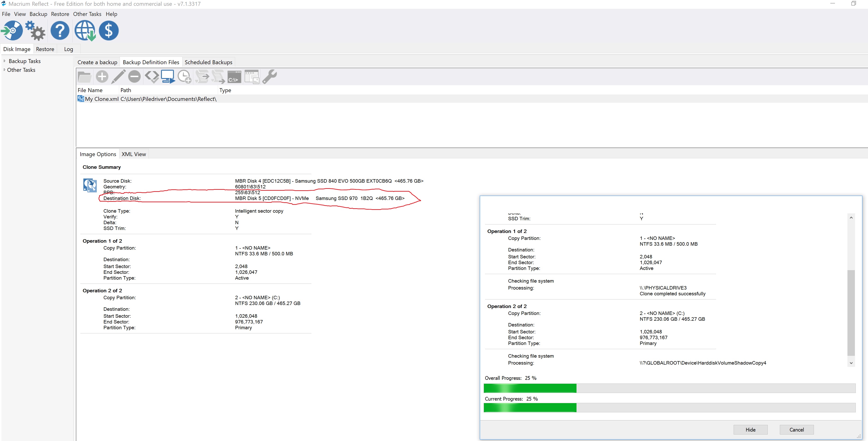Click the clock-plus schedule icon

pos(185,76)
